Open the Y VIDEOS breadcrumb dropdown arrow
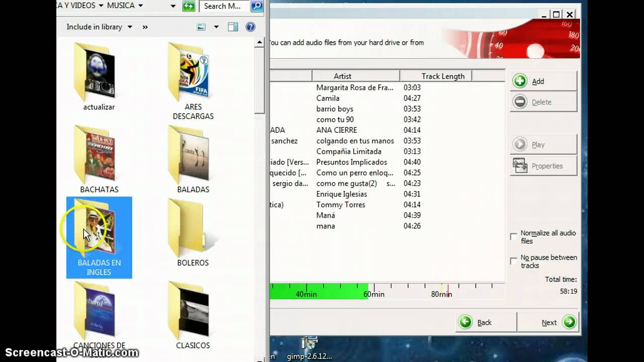Viewport: 644px width, 362px height. pos(101,6)
